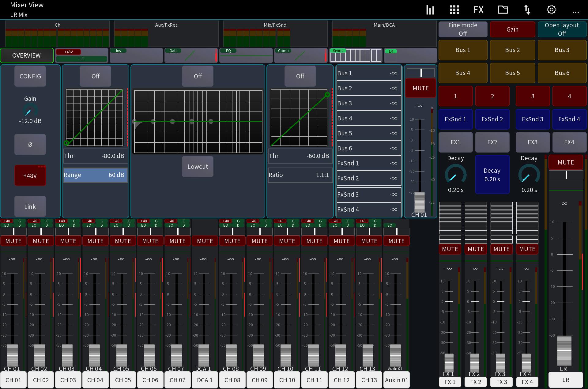Open the mixer faders view icon
Screen dimensions: 588x389
coord(430,10)
